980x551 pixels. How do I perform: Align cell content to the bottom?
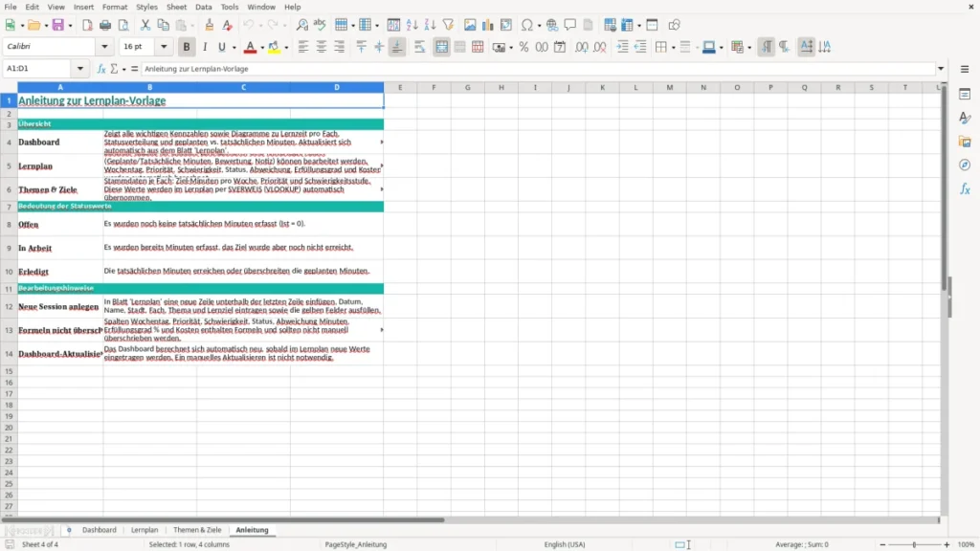pos(397,47)
